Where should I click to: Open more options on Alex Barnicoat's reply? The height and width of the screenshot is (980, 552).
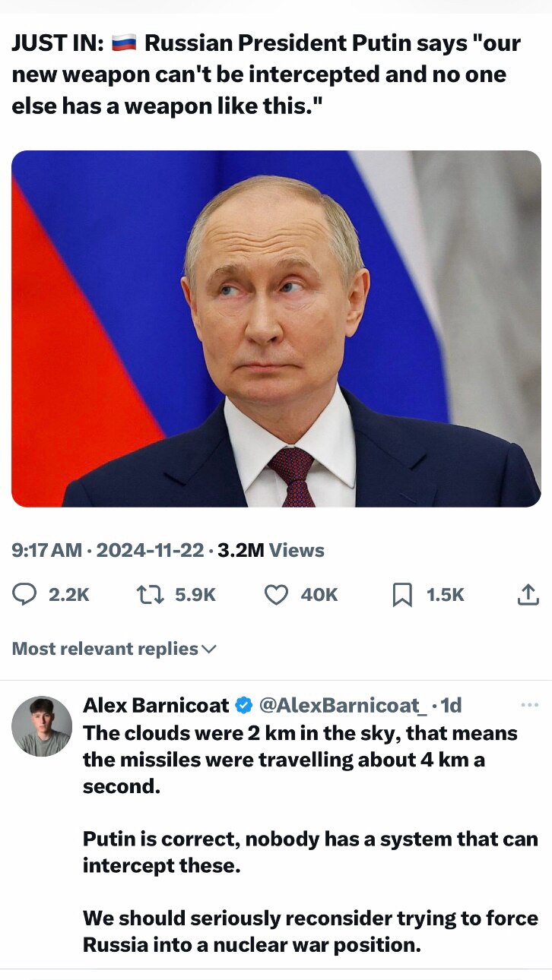tap(529, 703)
